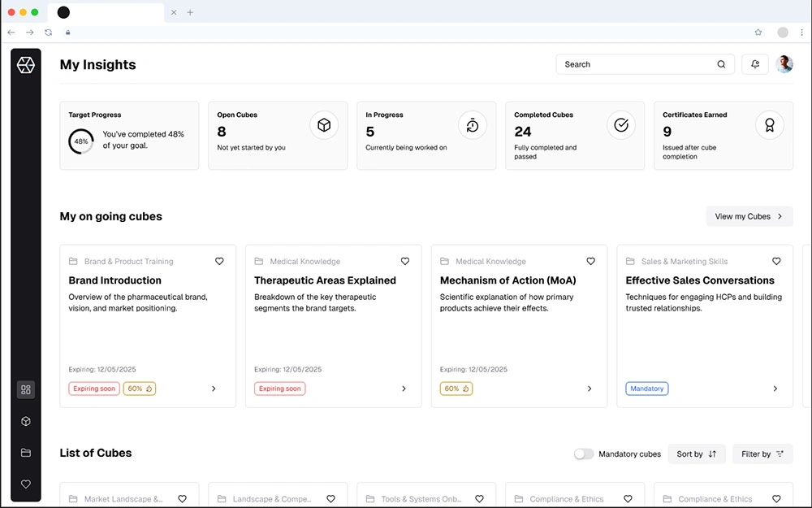Open the Sort by dropdown
The height and width of the screenshot is (508, 812).
coord(697,454)
